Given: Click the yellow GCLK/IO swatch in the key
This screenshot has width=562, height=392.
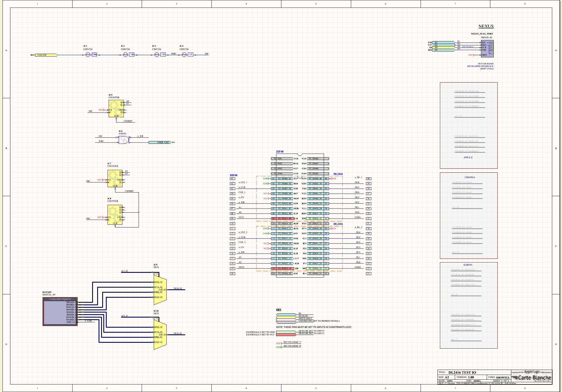Looking at the screenshot, I should coord(286,317).
